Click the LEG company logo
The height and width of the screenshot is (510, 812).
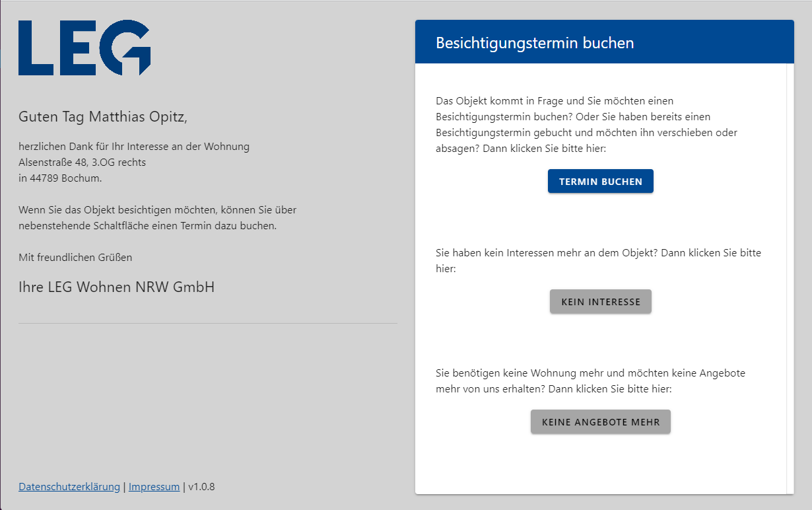click(x=85, y=48)
